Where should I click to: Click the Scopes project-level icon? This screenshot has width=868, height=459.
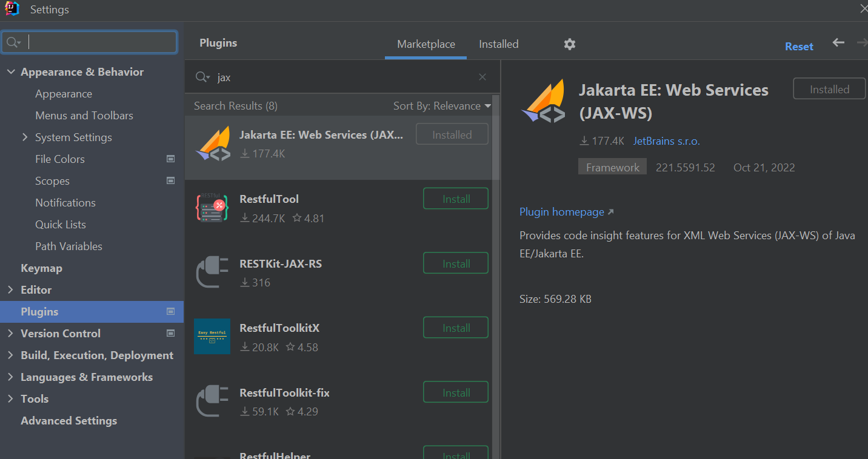170,181
